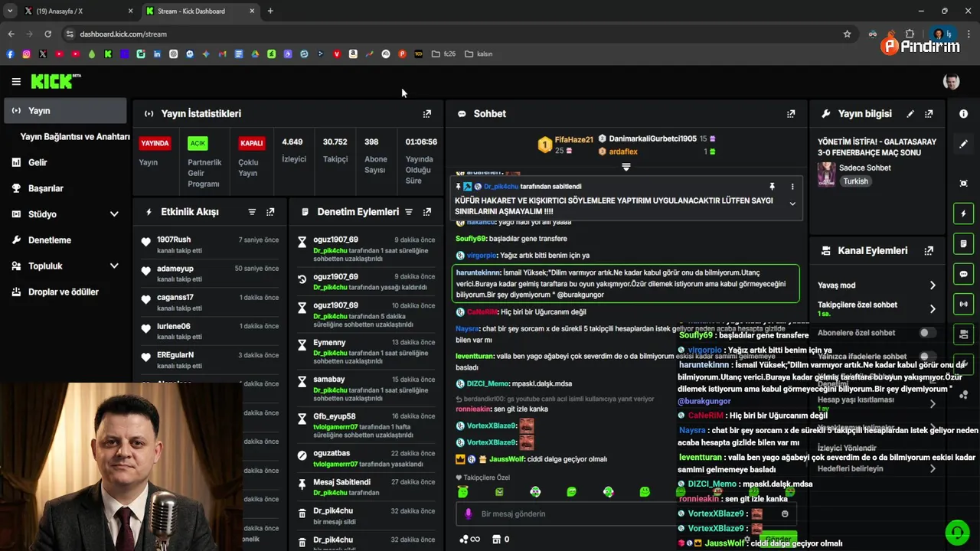The image size is (980, 551).
Task: Open Takipçilere özel sohbet settings chevron
Action: point(933,309)
